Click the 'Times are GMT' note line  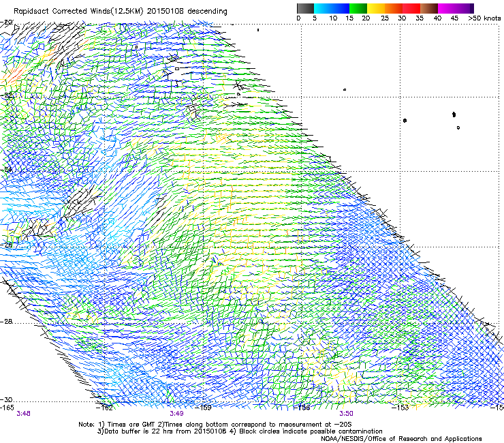coord(215,425)
